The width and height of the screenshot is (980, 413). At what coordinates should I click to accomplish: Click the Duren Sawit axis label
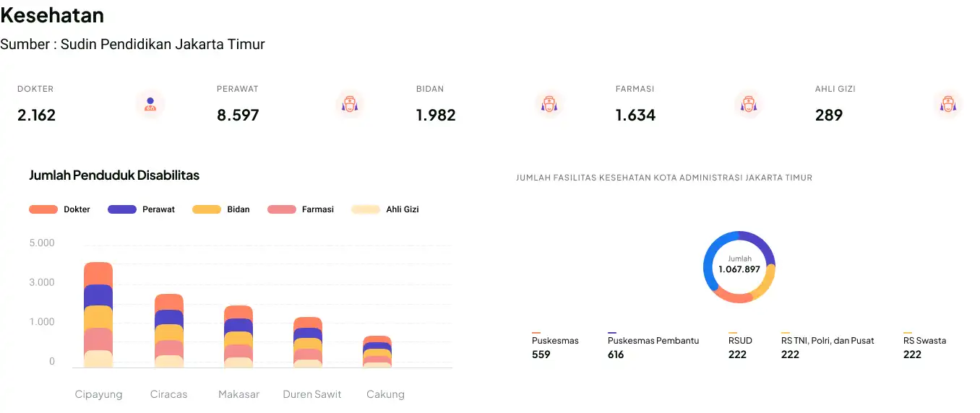312,394
